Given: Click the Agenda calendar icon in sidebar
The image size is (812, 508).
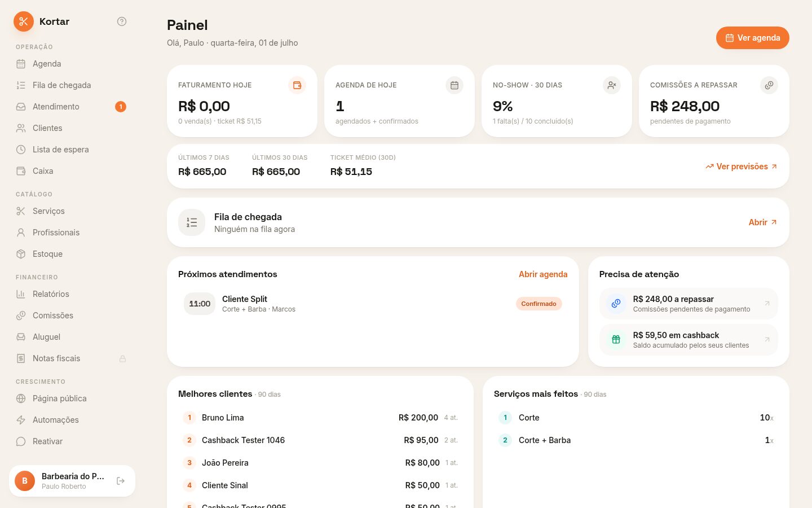Looking at the screenshot, I should point(21,64).
